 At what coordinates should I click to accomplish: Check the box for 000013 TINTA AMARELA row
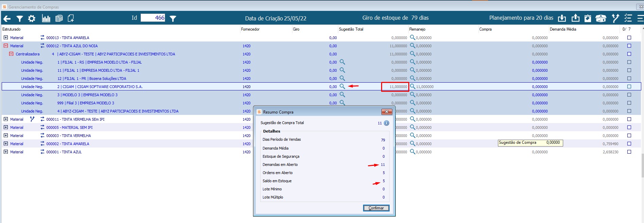pos(629,38)
